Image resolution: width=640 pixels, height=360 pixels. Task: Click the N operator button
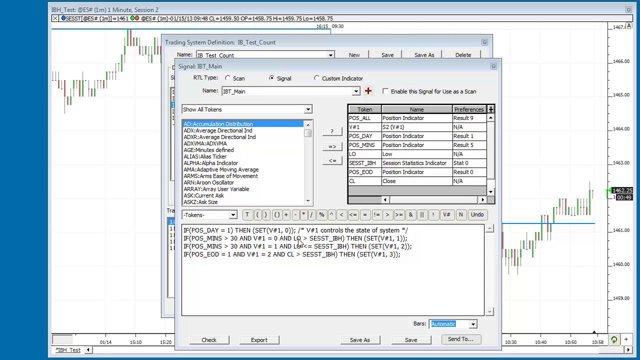tap(461, 215)
